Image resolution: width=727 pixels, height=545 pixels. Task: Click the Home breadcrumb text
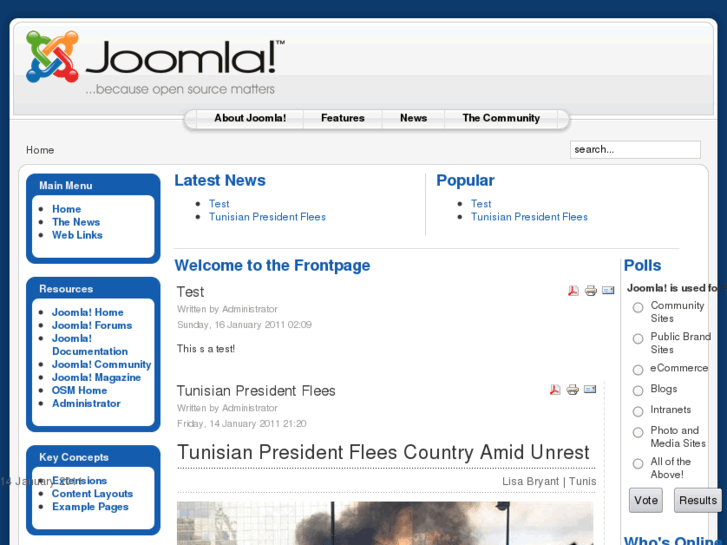click(x=40, y=150)
